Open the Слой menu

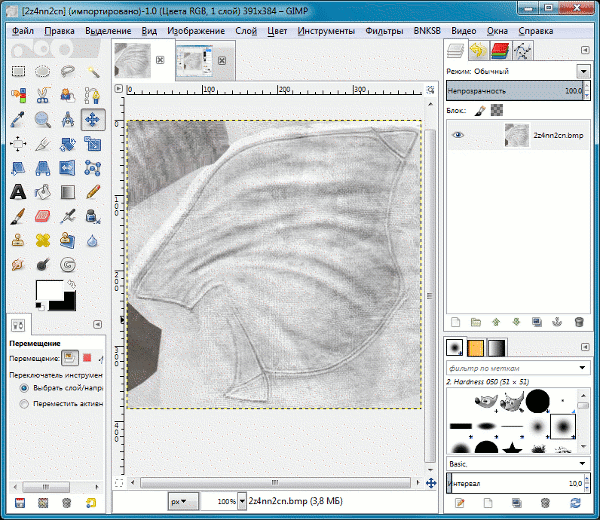246,31
